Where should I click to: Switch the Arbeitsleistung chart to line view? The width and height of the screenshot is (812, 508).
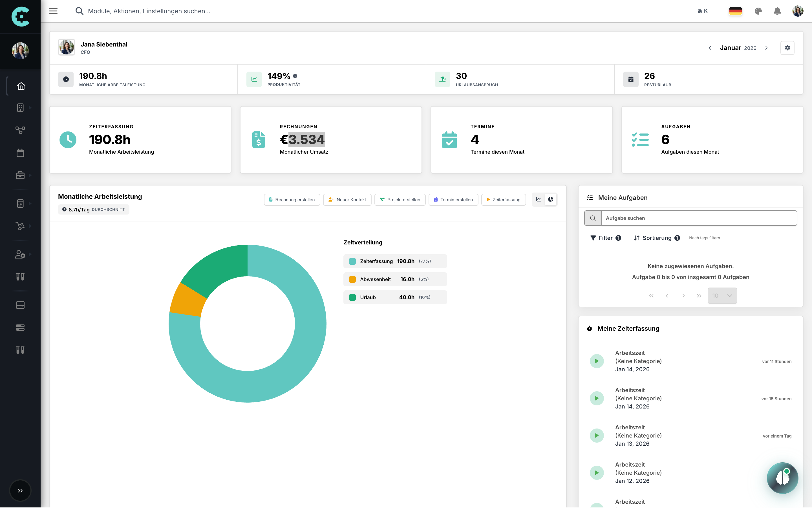(539, 199)
